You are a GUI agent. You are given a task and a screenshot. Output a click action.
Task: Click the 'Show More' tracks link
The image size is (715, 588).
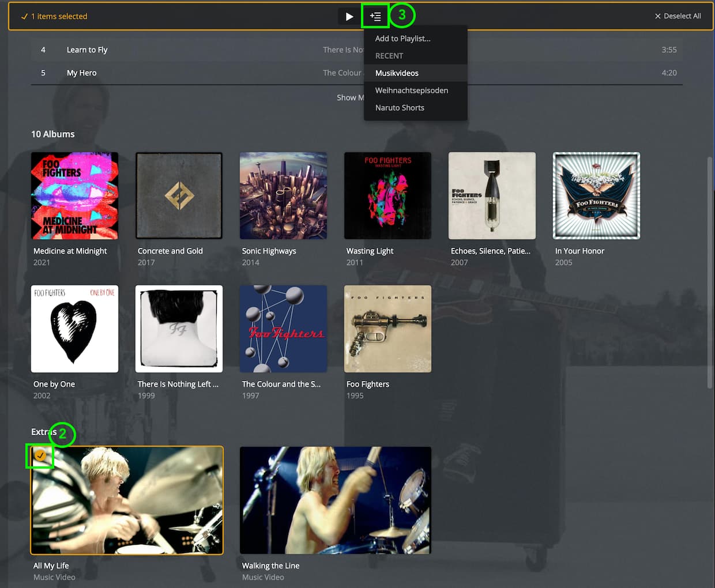(351, 97)
